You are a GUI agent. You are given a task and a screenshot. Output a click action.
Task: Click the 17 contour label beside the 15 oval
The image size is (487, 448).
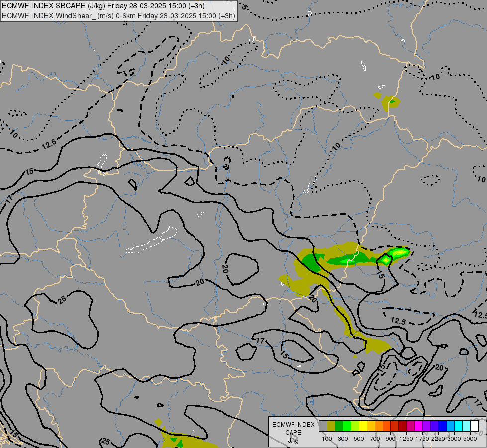point(260,341)
